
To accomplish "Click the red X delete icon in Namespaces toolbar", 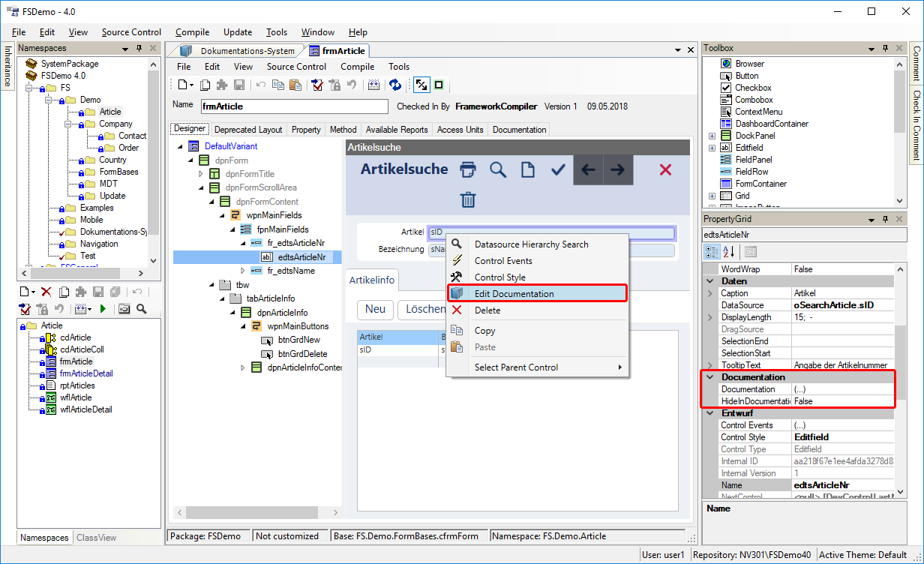I will 46,292.
